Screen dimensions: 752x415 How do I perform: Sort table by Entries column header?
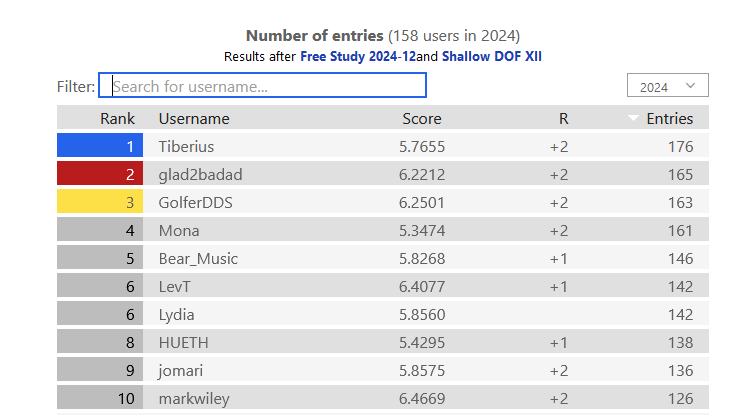[x=670, y=119]
